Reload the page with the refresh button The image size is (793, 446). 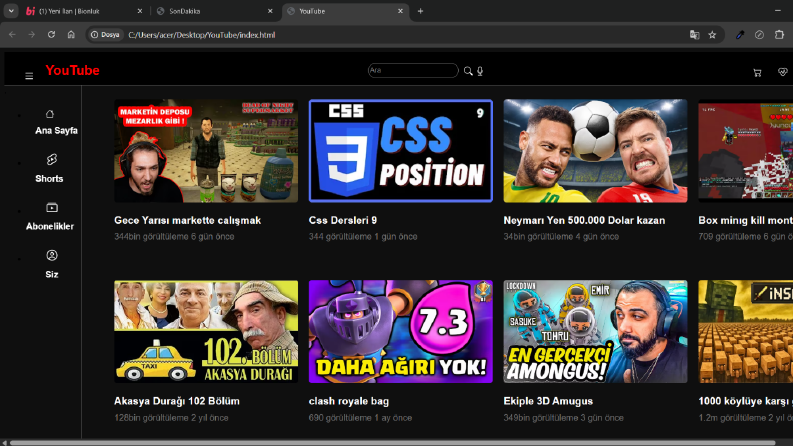click(x=51, y=35)
